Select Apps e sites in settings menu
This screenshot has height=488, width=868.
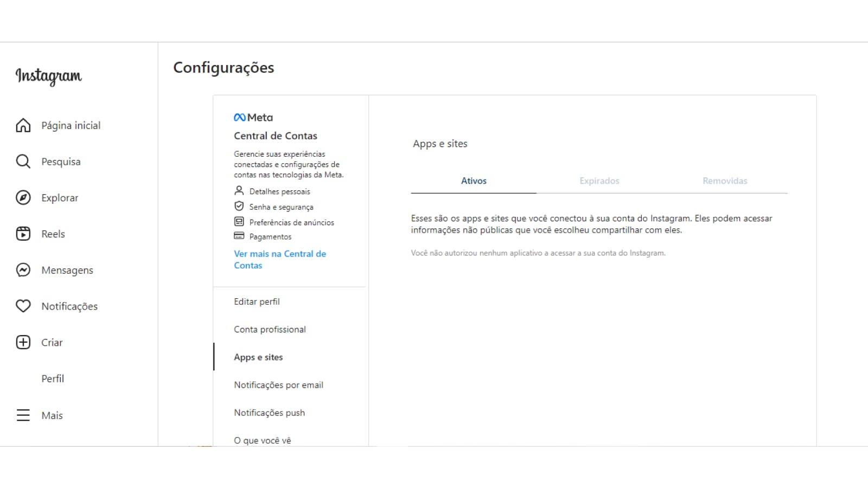pyautogui.click(x=258, y=357)
